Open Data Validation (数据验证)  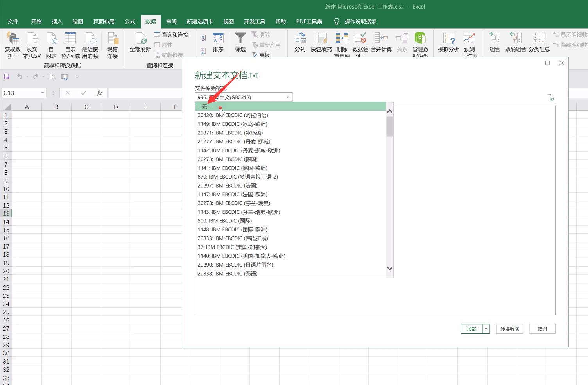360,45
